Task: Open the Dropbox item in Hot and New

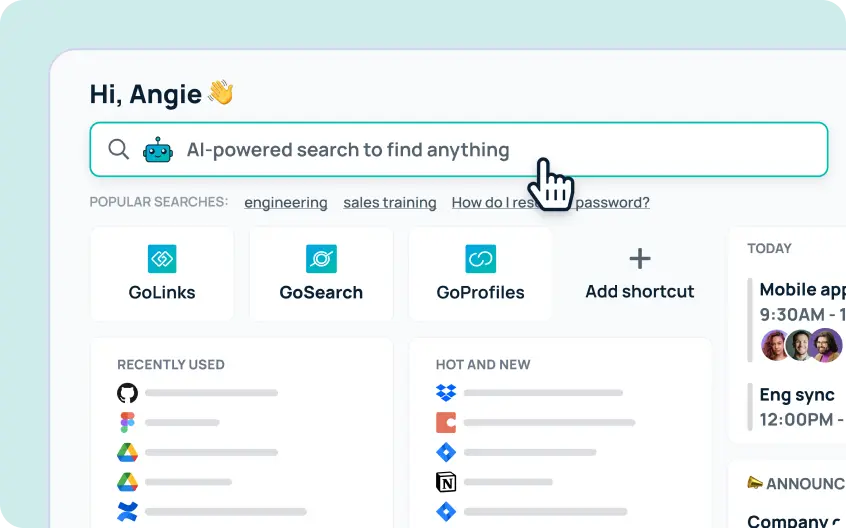Action: coord(529,393)
